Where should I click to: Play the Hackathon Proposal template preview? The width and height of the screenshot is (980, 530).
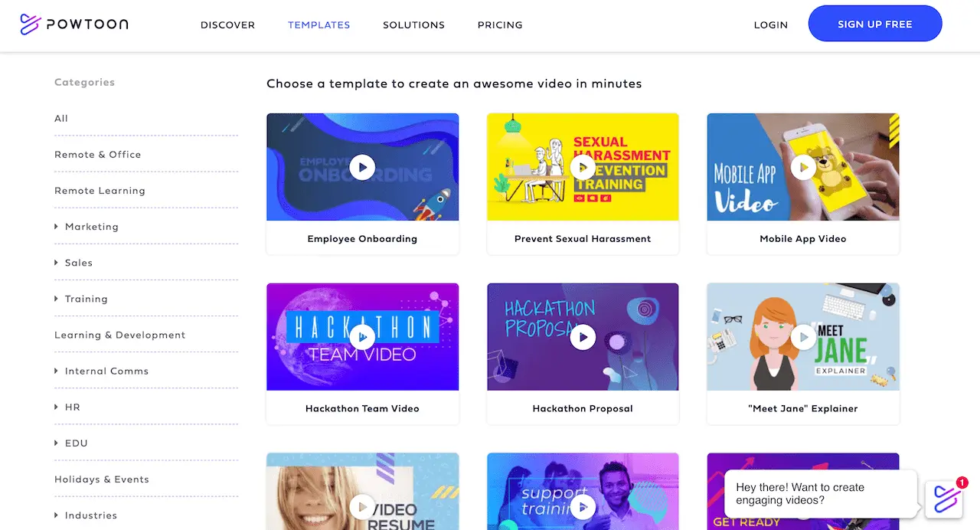[583, 337]
